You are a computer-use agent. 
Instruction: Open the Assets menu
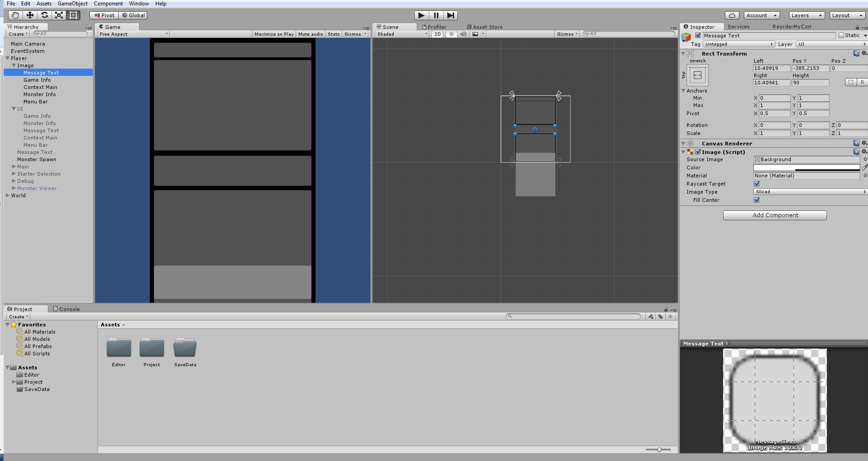[44, 4]
